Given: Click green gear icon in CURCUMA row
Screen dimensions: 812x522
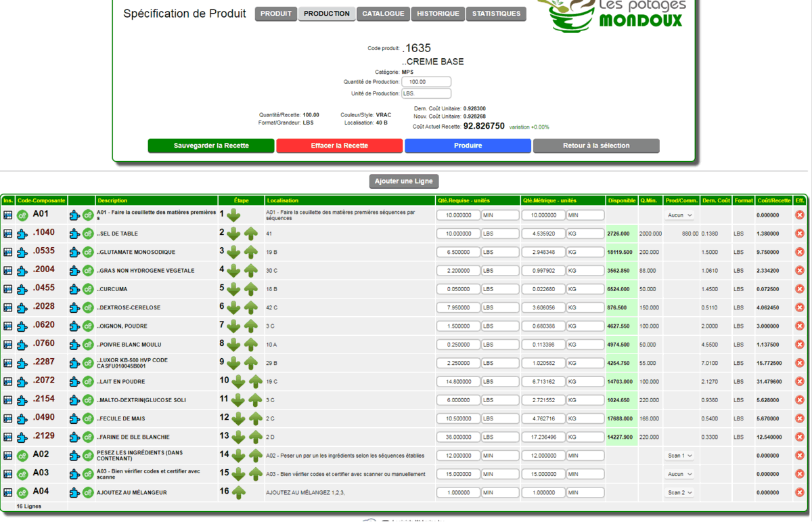Looking at the screenshot, I should 88,289.
